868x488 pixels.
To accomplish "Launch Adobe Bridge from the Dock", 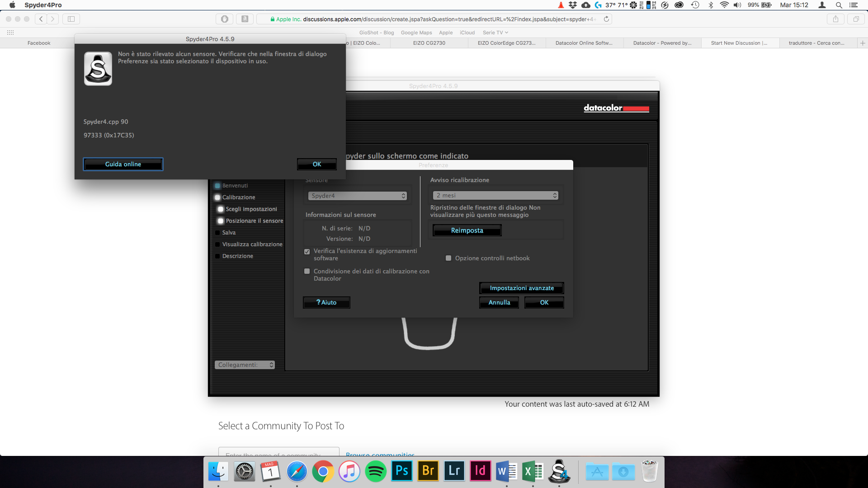I will pos(428,472).
